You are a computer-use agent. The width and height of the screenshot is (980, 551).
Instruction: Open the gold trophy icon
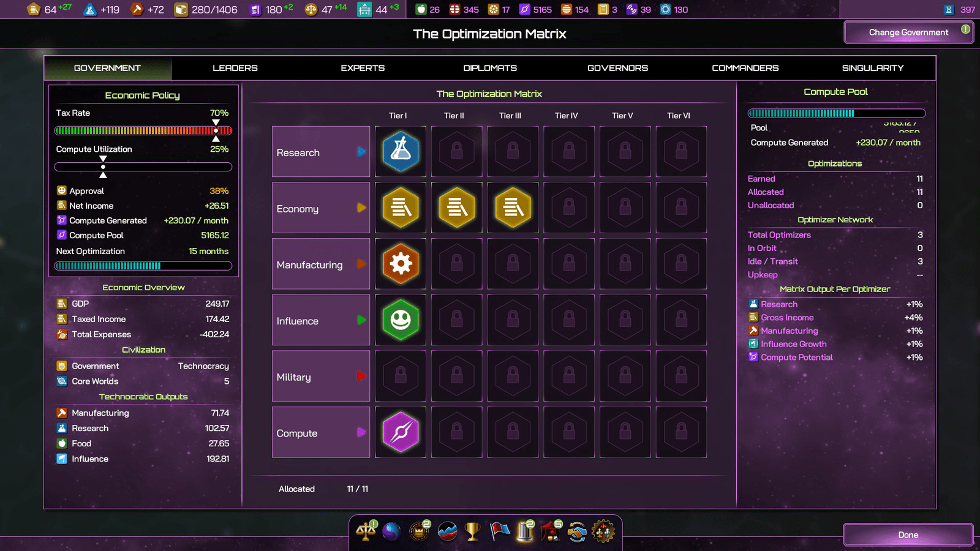(472, 531)
